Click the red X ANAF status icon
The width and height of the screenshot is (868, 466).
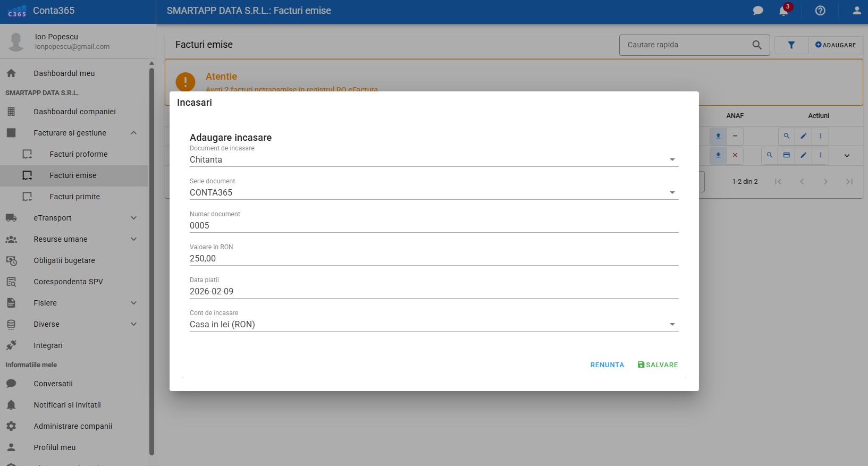click(x=735, y=155)
